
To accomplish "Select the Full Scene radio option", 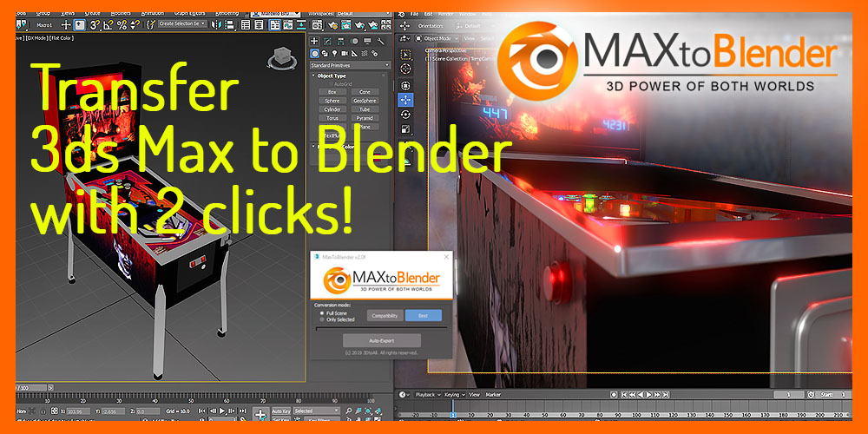I will coord(322,312).
